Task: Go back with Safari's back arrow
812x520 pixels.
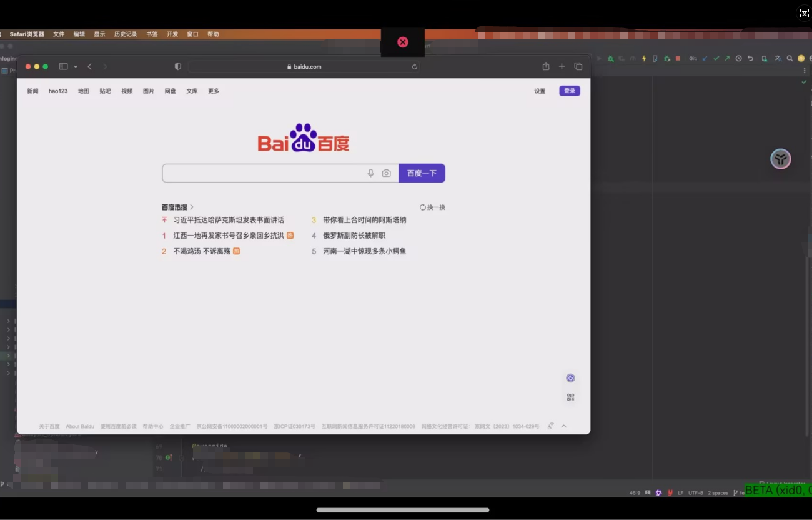Action: (90, 66)
